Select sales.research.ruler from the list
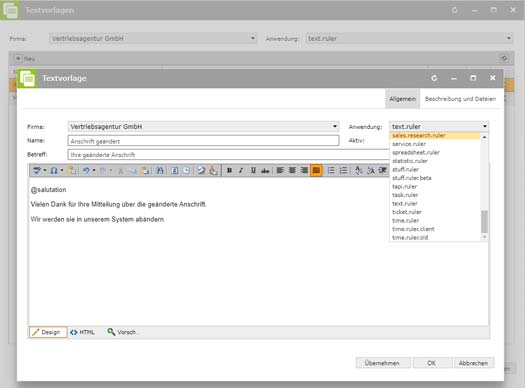 click(x=435, y=136)
